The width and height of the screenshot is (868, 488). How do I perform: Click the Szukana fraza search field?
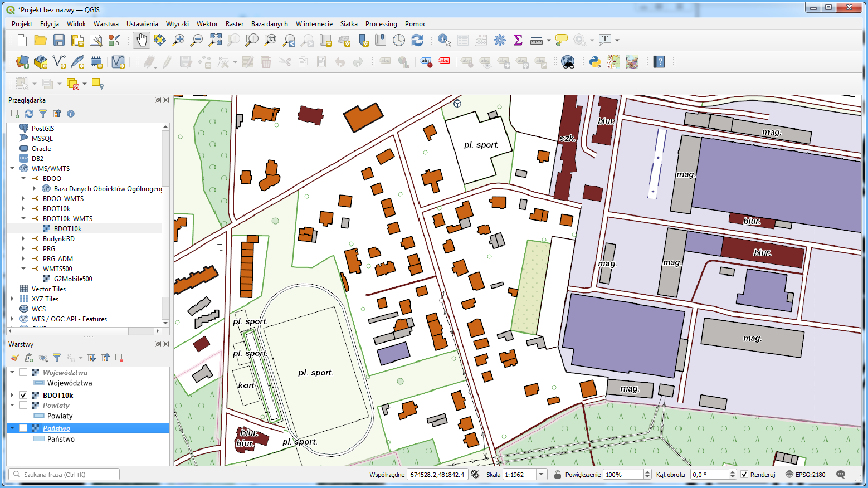click(x=64, y=475)
